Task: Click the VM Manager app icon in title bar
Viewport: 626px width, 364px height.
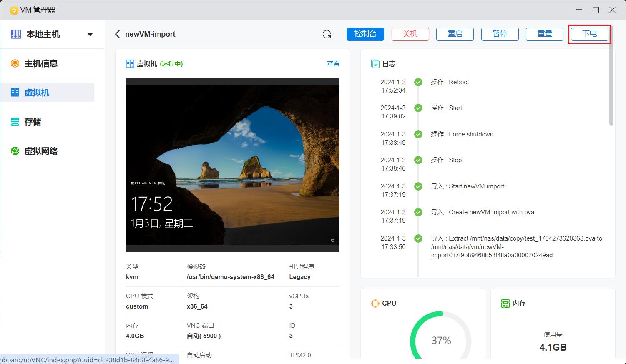Action: [14, 10]
